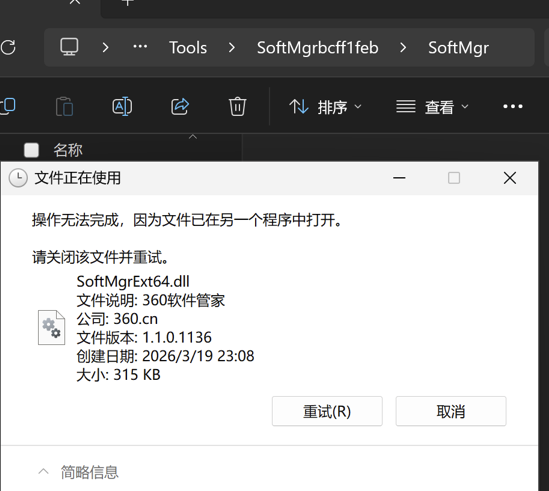Click the Share toolbar icon
549x491 pixels.
click(180, 106)
